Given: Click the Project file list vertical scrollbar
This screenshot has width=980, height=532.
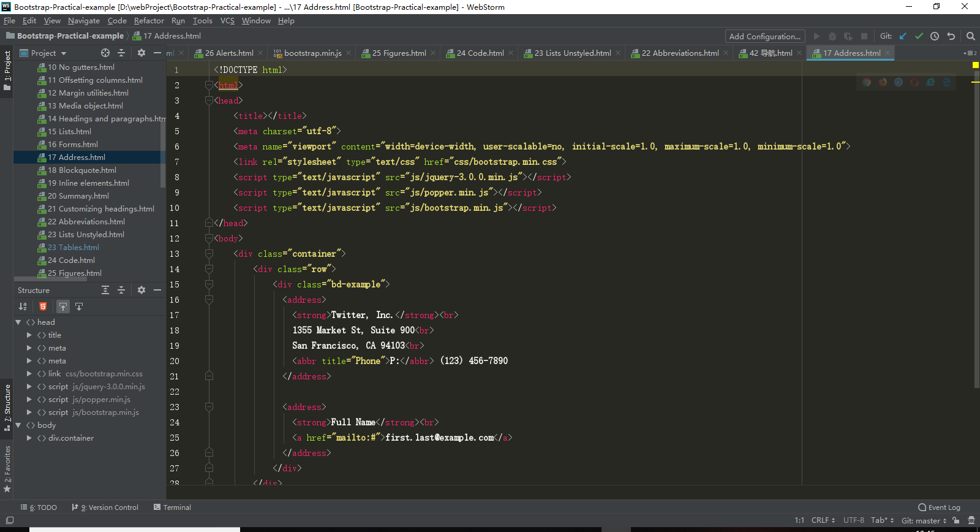Looking at the screenshot, I should click(x=163, y=154).
